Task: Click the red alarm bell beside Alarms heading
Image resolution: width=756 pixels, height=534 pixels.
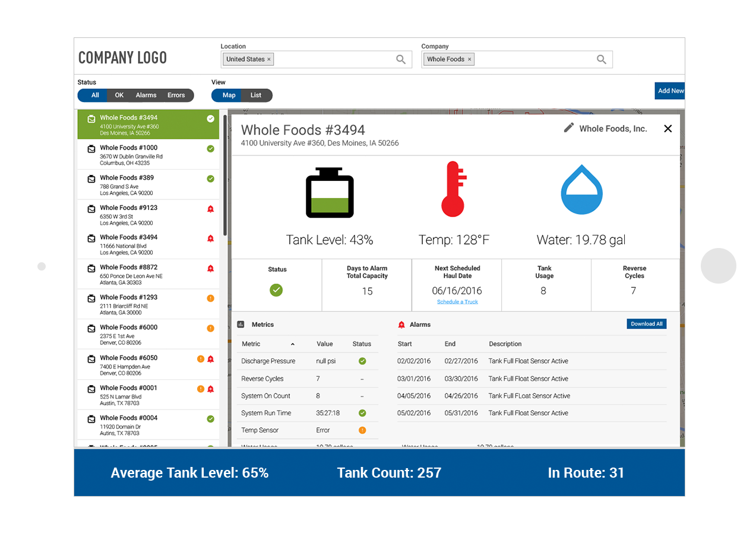Action: click(401, 325)
